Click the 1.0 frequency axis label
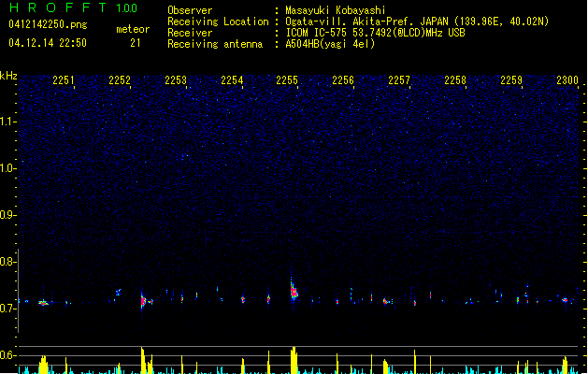This screenshot has width=588, height=374. coord(7,168)
